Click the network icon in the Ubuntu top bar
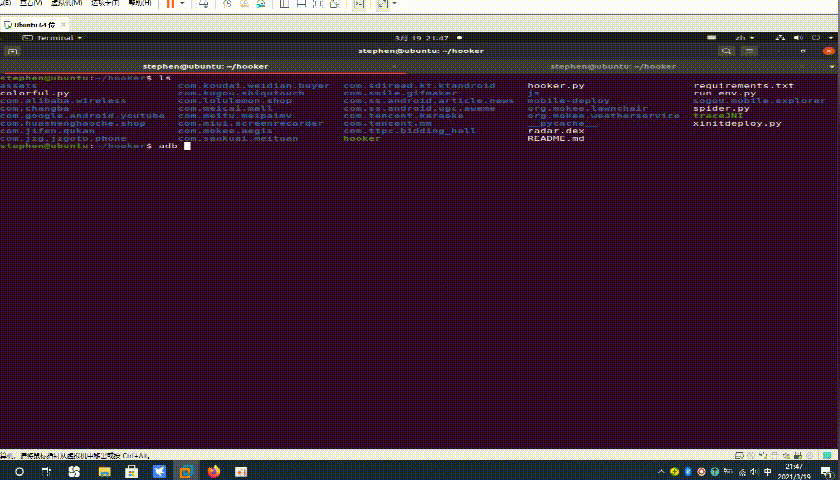Image resolution: width=840 pixels, height=480 pixels. pyautogui.click(x=781, y=38)
